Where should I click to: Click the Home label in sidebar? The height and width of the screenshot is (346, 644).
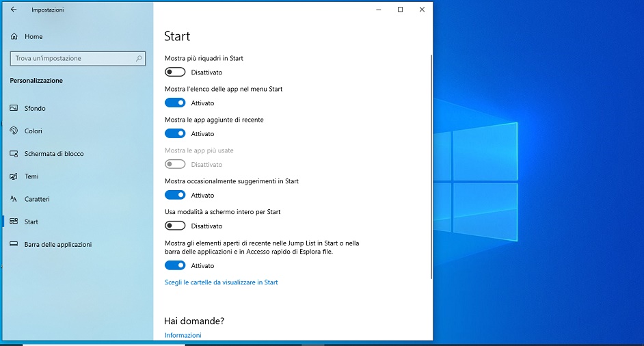click(x=33, y=36)
